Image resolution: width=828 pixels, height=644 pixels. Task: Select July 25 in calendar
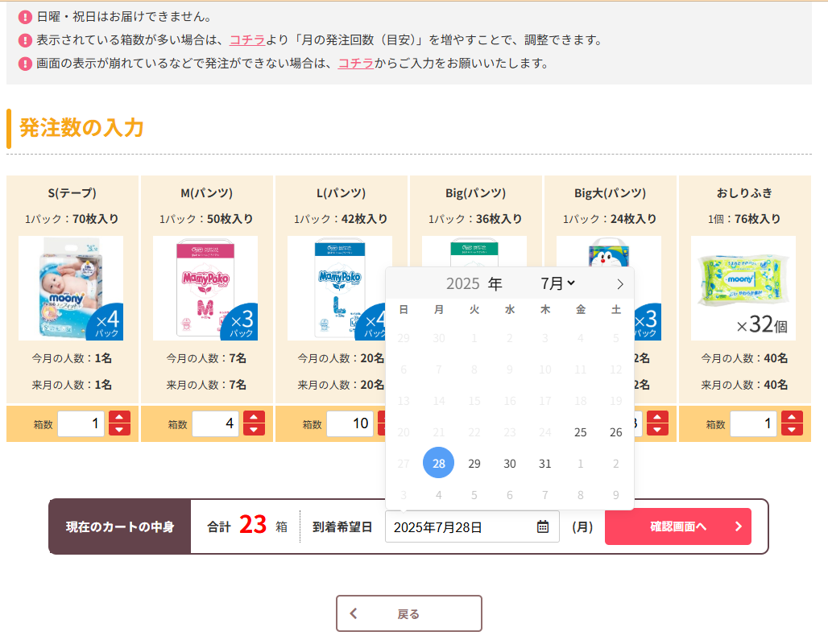[x=581, y=432]
